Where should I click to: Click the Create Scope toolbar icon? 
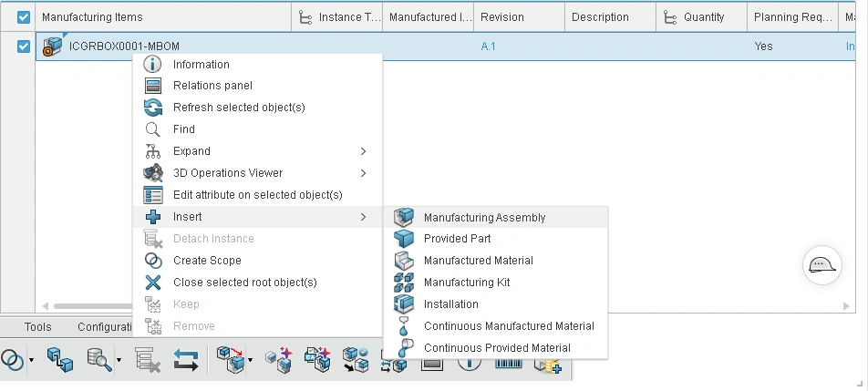coord(12,360)
